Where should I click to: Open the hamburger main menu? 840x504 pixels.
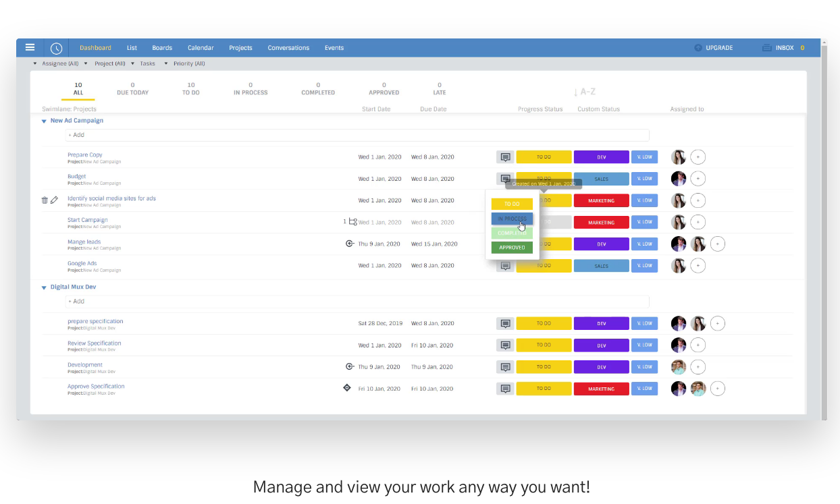30,47
